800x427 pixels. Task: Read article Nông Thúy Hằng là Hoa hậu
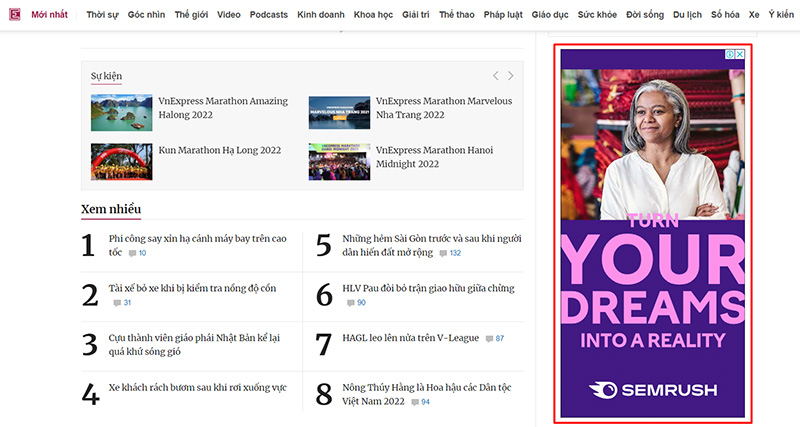[x=427, y=394]
